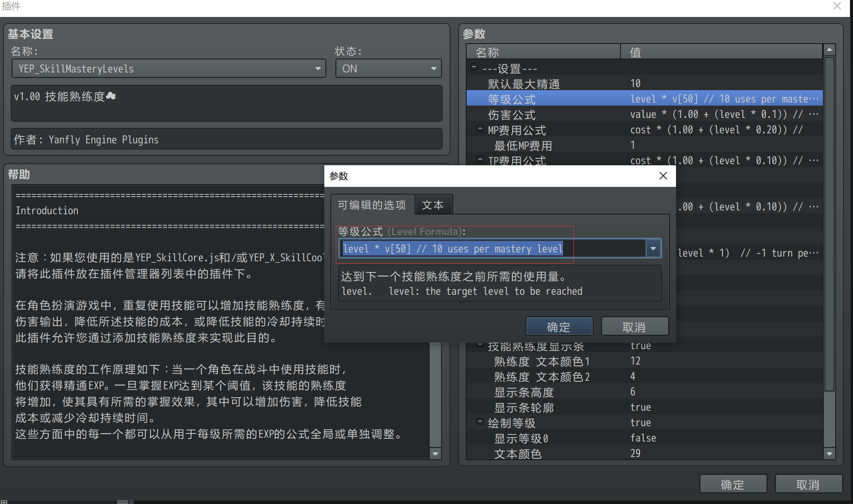Click 确定 in the plugin window
The width and height of the screenshot is (853, 504).
pos(733,484)
